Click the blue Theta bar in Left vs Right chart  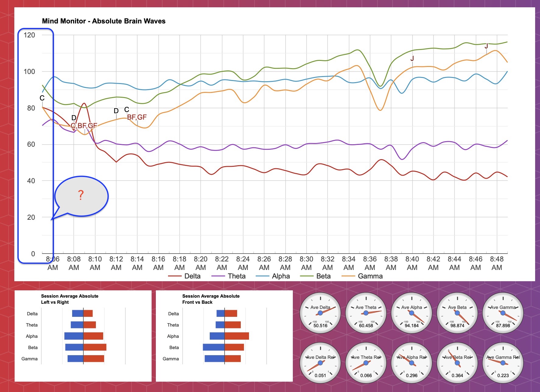77,325
